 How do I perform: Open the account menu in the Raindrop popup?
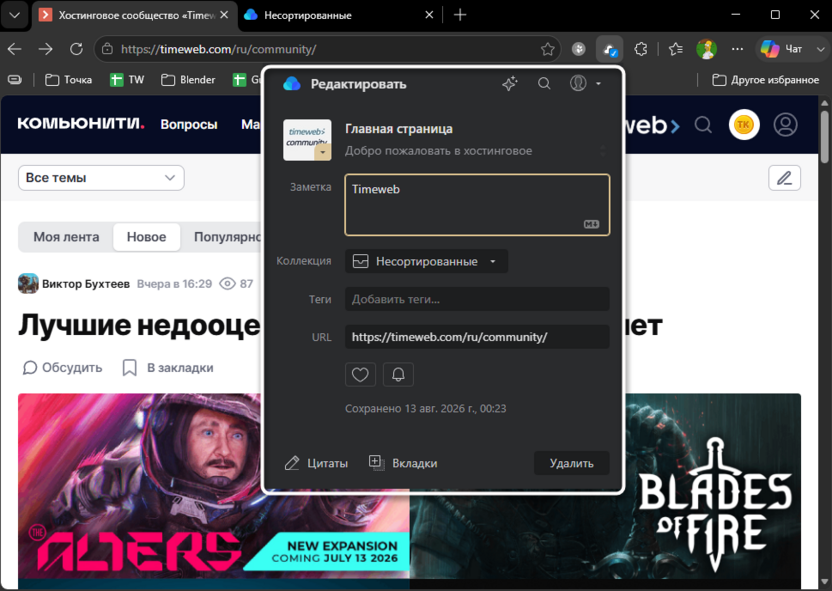coord(585,83)
